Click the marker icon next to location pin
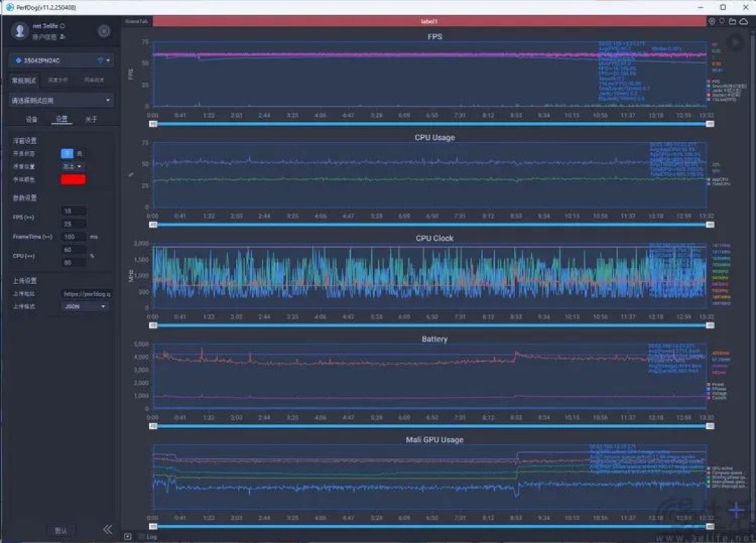Viewport: 756px width, 543px height. [722, 21]
